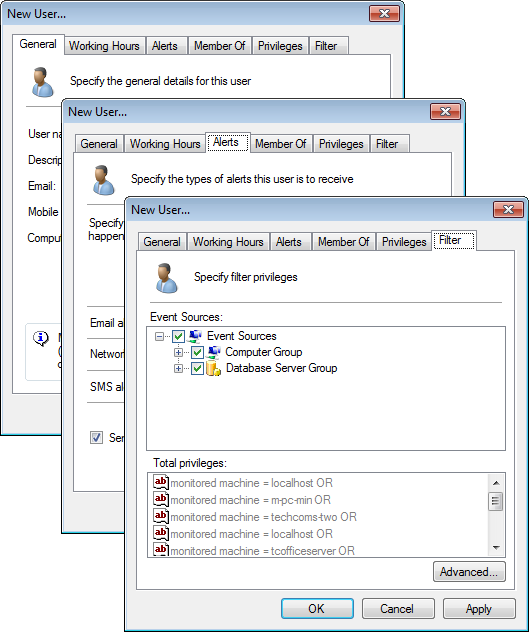The height and width of the screenshot is (632, 529).
Task: Select the Filter tab in the back window
Action: pos(329,46)
